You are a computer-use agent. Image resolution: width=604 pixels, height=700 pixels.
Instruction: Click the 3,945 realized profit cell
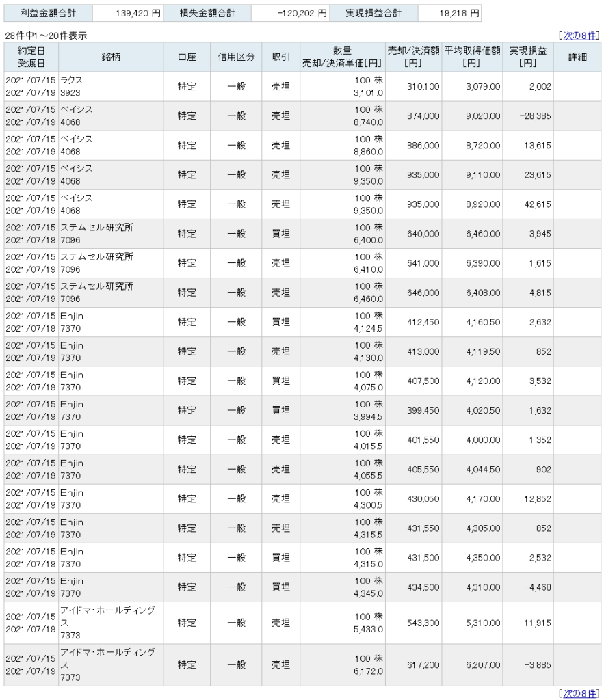(x=528, y=234)
